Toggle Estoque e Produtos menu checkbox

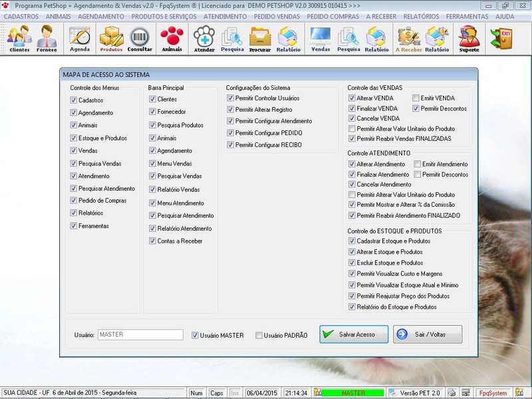(x=73, y=138)
